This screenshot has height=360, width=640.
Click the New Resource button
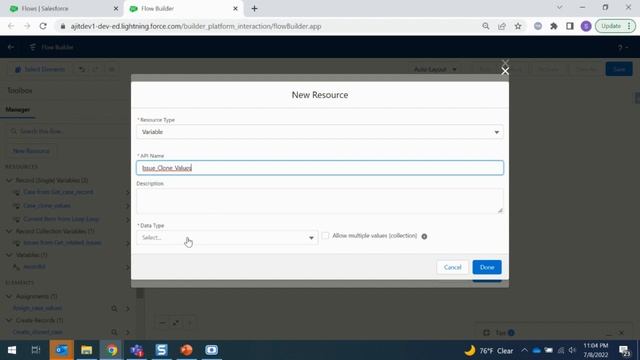tap(31, 151)
